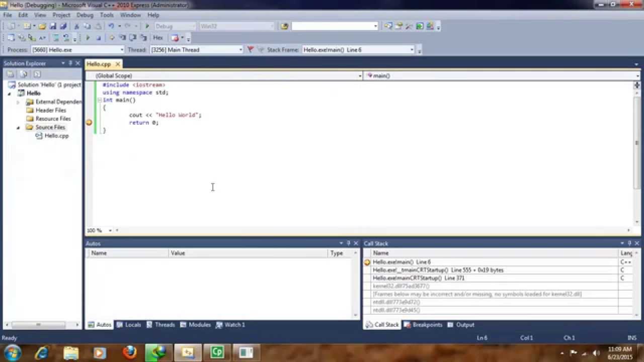Click the Breakpoints window icon in debug toolbar
Viewport: 644px width, 362px height.
coord(175,38)
